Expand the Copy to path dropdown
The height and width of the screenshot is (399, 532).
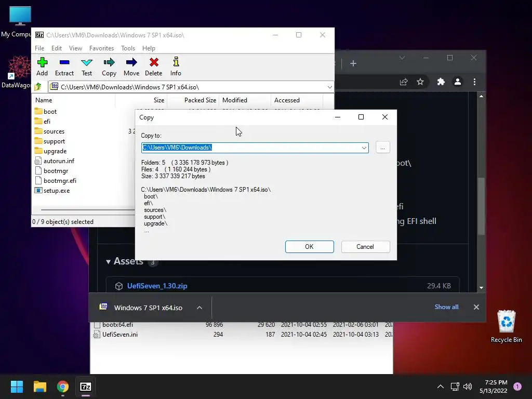pos(364,148)
